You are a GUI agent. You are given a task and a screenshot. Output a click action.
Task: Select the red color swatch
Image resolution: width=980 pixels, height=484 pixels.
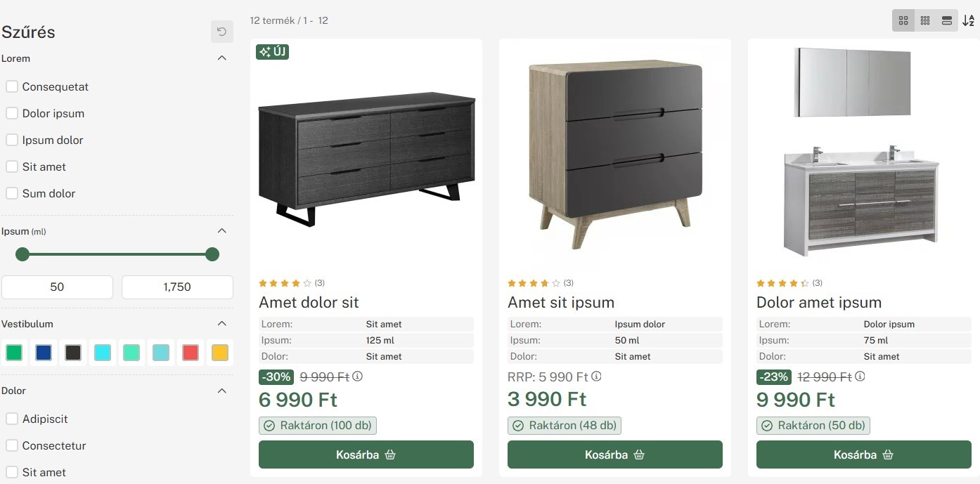pos(191,353)
